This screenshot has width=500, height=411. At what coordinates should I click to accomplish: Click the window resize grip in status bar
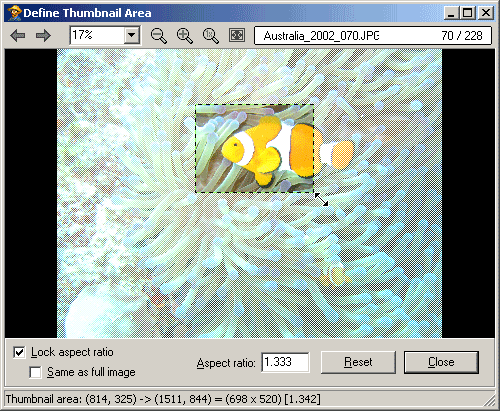pos(489,400)
